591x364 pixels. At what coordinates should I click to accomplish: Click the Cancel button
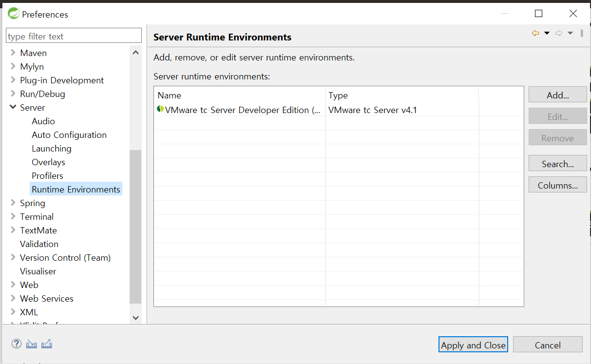[x=548, y=345]
